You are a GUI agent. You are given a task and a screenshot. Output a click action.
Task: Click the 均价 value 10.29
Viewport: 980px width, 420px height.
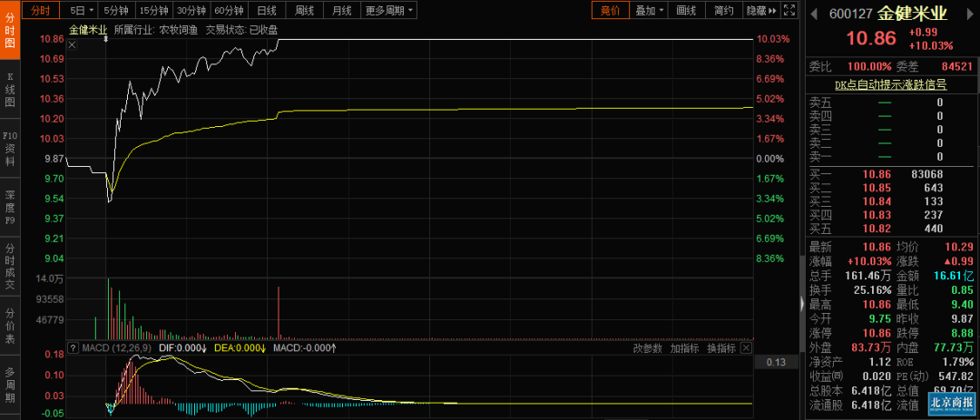pyautogui.click(x=960, y=248)
